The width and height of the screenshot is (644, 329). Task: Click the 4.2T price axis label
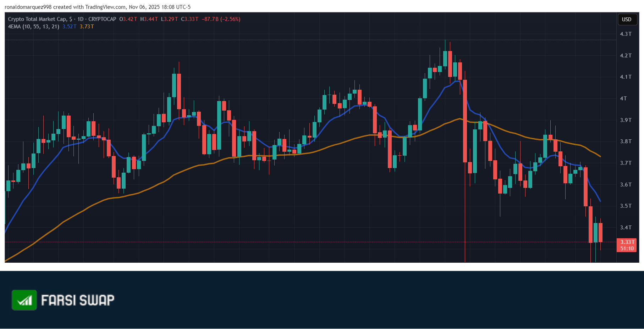pyautogui.click(x=626, y=56)
